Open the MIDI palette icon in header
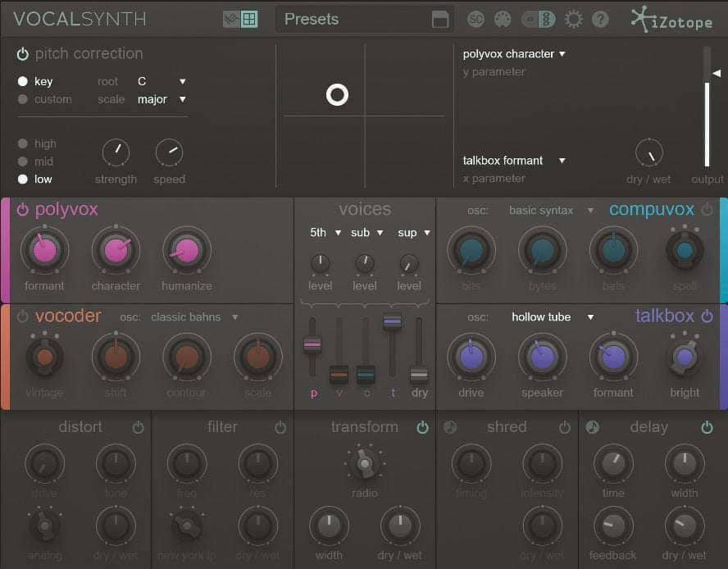Image resolution: width=728 pixels, height=569 pixels. tap(503, 20)
